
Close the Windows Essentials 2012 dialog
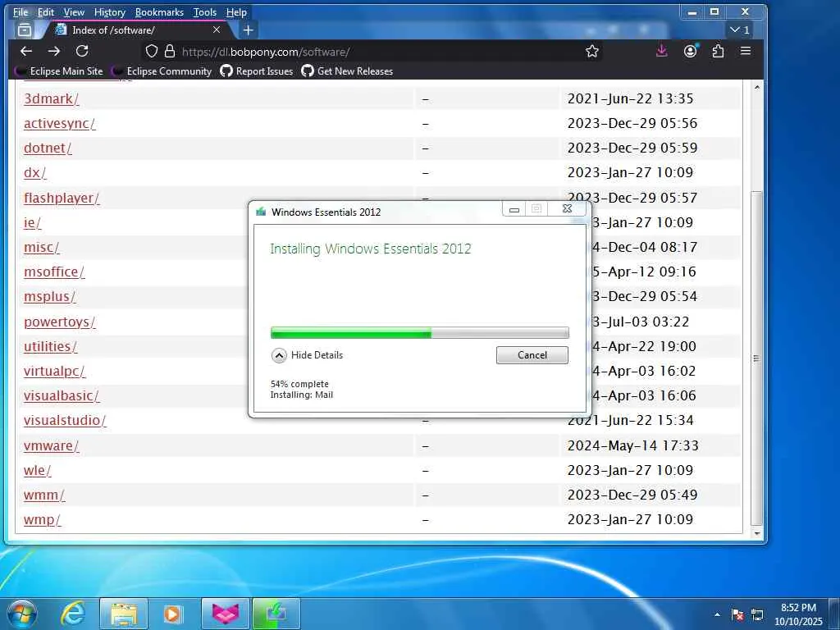click(x=568, y=209)
